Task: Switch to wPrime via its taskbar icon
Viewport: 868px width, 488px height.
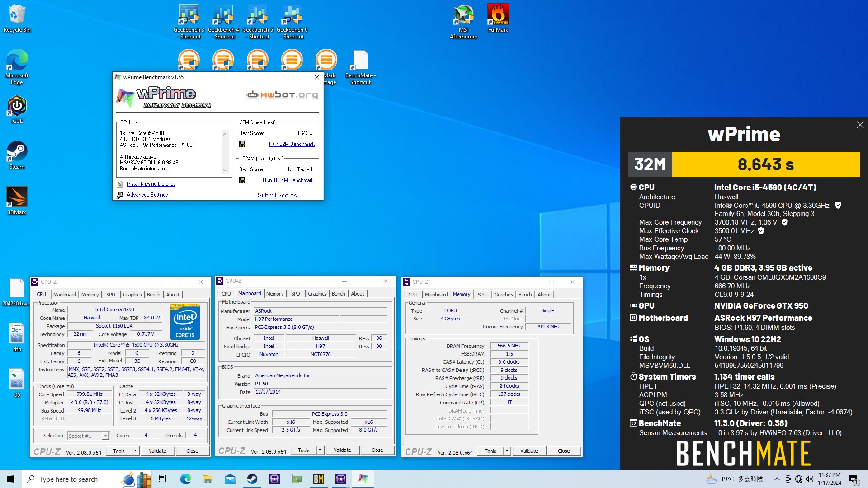Action: (x=363, y=479)
